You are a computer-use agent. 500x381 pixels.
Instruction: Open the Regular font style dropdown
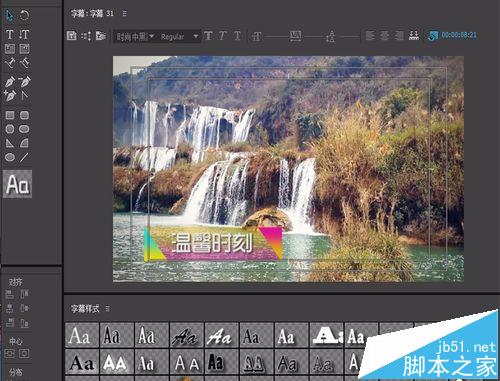(x=179, y=36)
